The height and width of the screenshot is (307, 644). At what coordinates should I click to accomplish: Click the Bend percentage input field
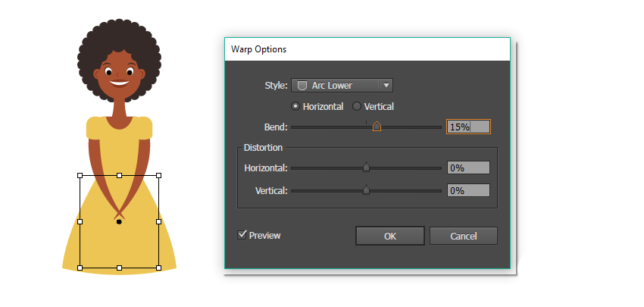coord(468,127)
